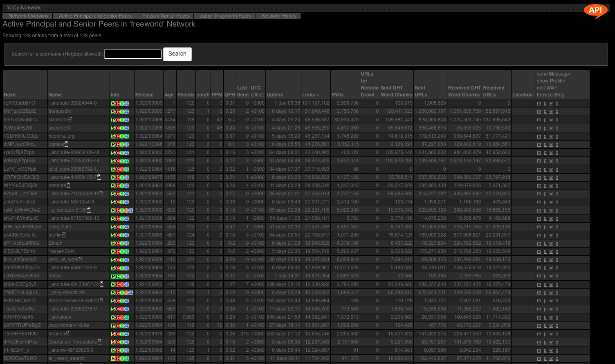Click the lock icon beside _q_centauri-5139
The height and width of the screenshot is (364, 615).
coord(89,210)
